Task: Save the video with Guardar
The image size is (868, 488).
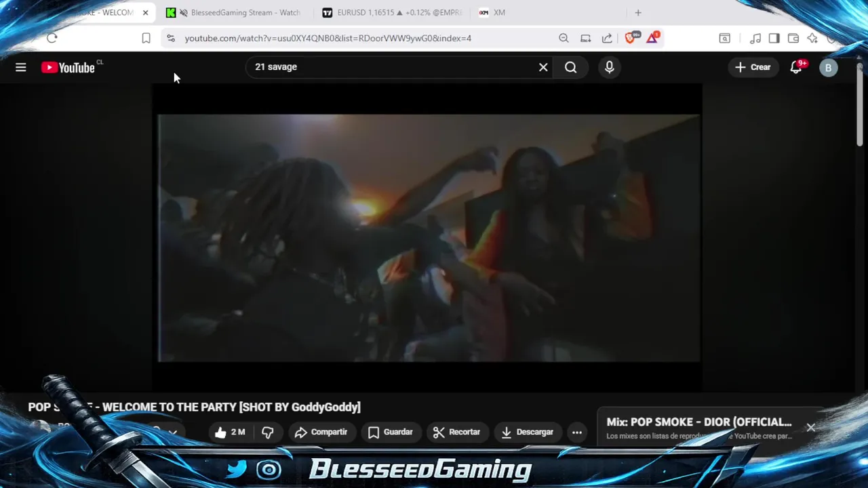Action: coord(390,432)
